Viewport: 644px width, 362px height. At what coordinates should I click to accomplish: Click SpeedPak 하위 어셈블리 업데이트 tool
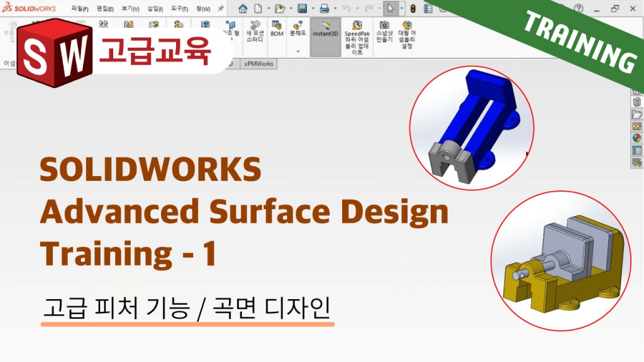tap(357, 38)
